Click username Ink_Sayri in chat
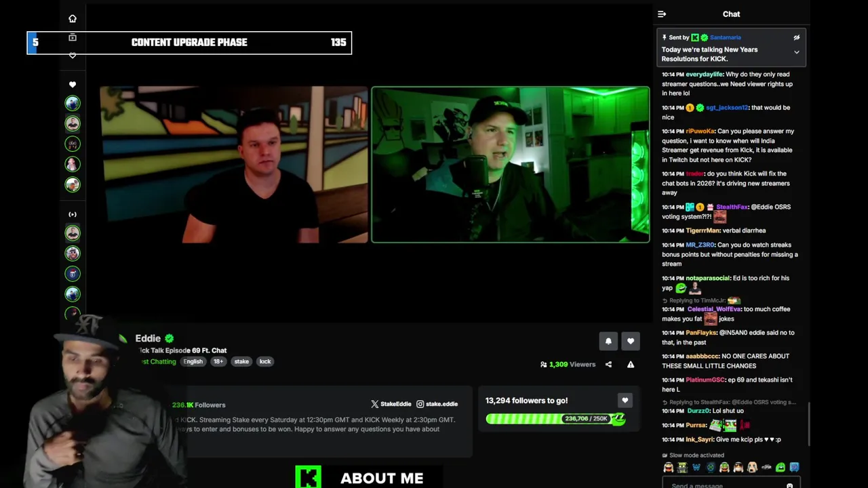 click(698, 440)
